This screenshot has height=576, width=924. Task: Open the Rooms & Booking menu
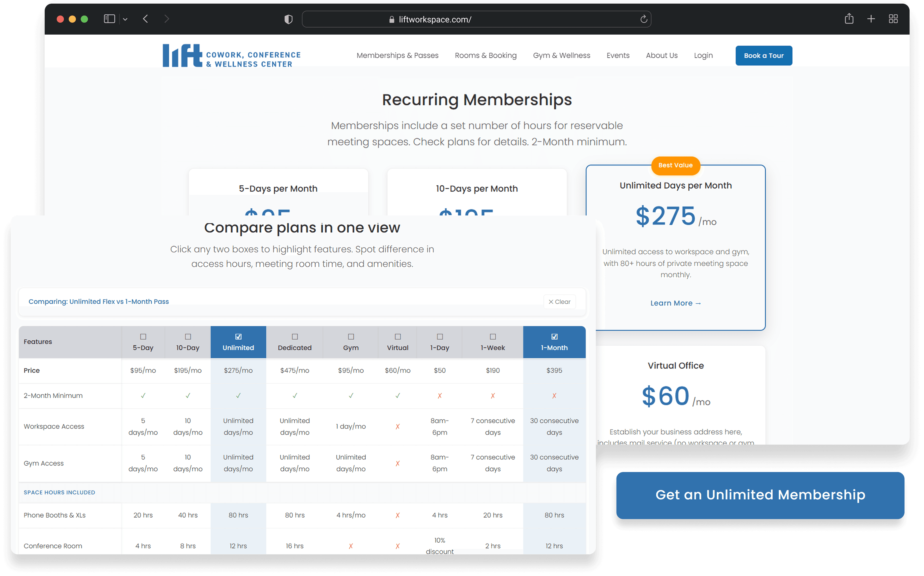click(486, 55)
